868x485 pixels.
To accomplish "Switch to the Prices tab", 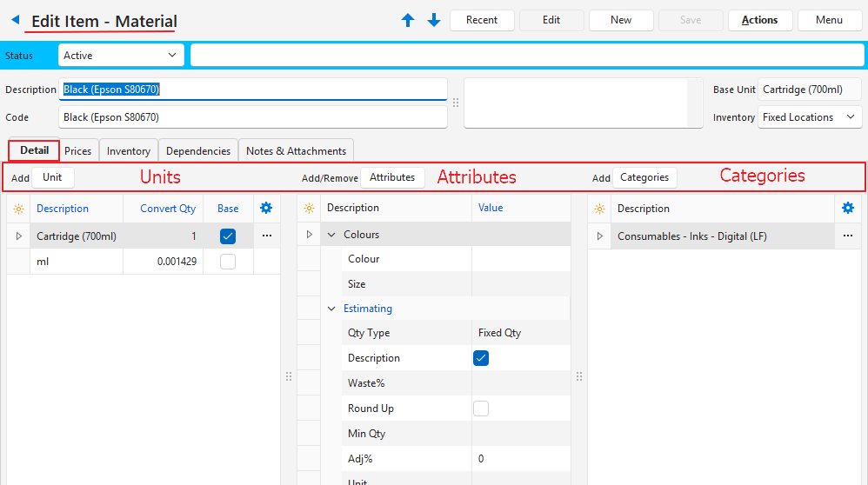I will coord(78,151).
